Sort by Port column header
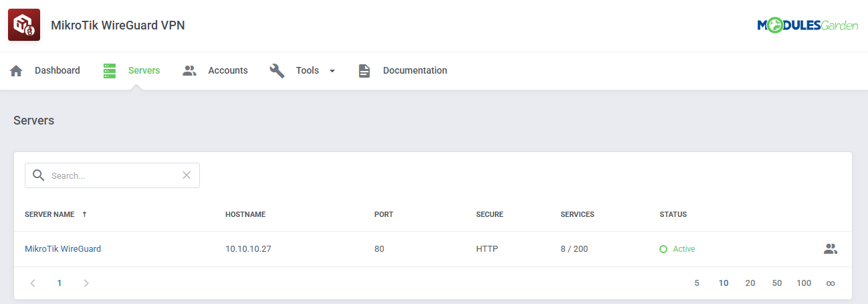 (384, 214)
